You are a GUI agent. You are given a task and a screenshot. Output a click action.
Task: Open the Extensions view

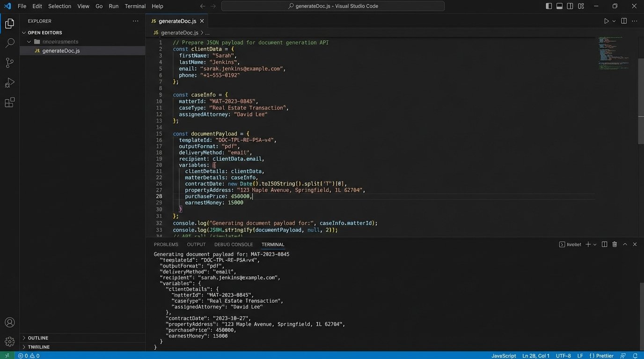9,103
